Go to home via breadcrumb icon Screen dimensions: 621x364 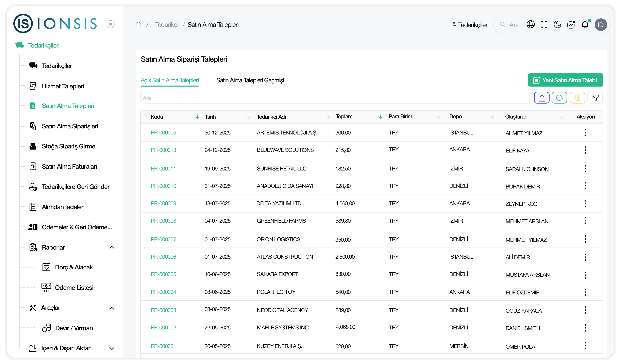pos(138,25)
